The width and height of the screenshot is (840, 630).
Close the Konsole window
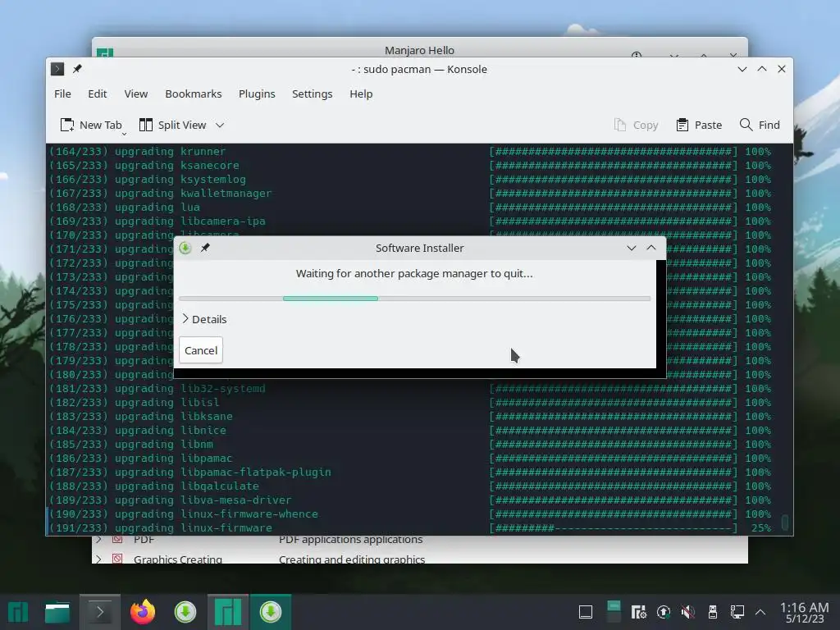[782, 69]
